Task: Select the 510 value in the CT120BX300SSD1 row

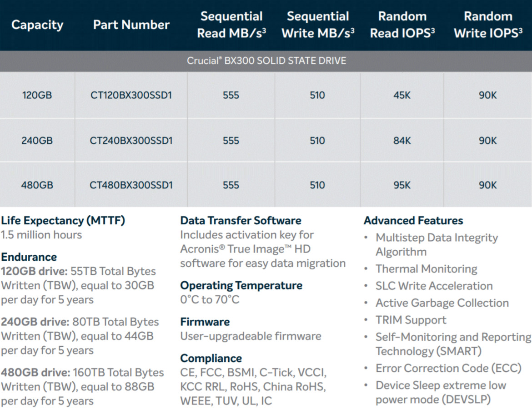Action: tap(317, 95)
